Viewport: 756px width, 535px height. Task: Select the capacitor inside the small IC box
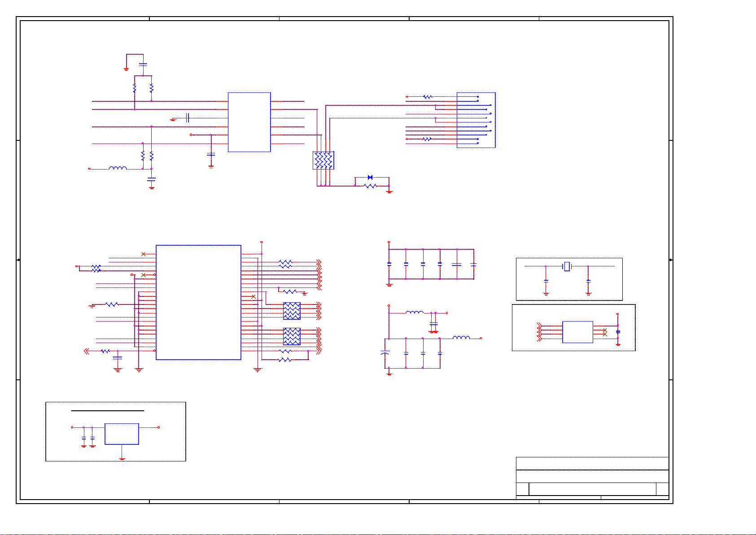coord(618,332)
